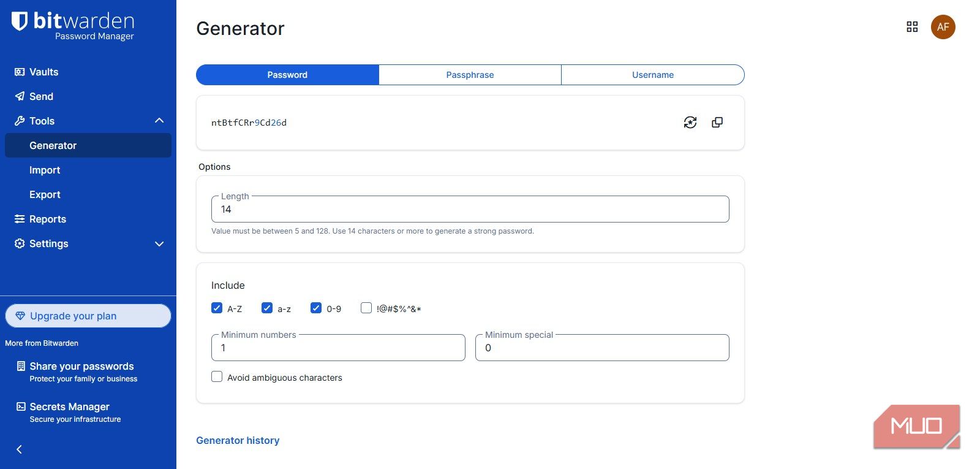Click the Settings gear icon
Image resolution: width=980 pixels, height=469 pixels.
pyautogui.click(x=20, y=243)
